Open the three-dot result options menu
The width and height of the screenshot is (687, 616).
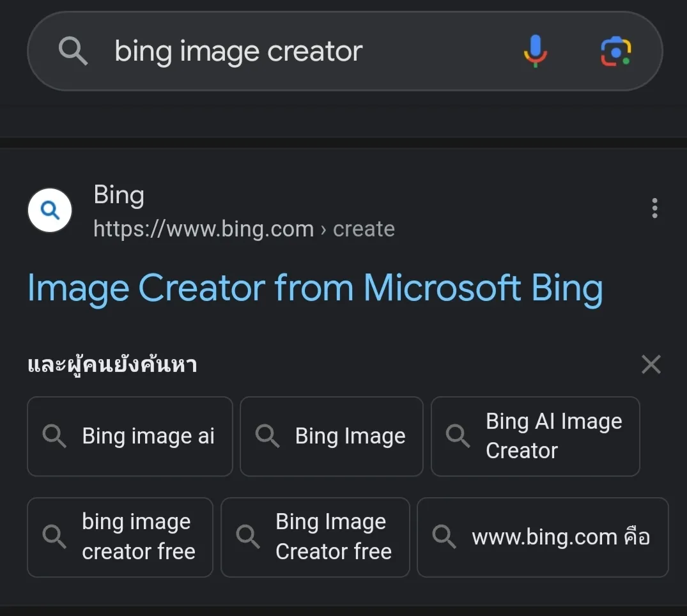654,208
